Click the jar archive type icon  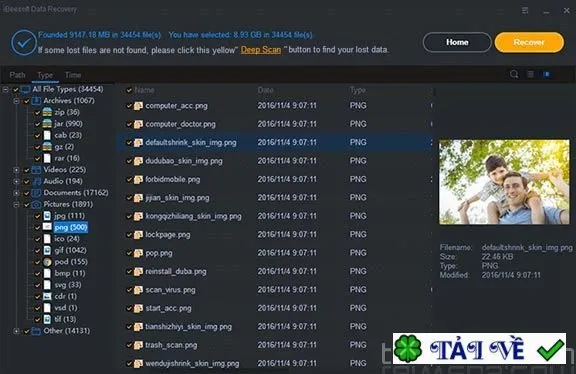click(47, 123)
